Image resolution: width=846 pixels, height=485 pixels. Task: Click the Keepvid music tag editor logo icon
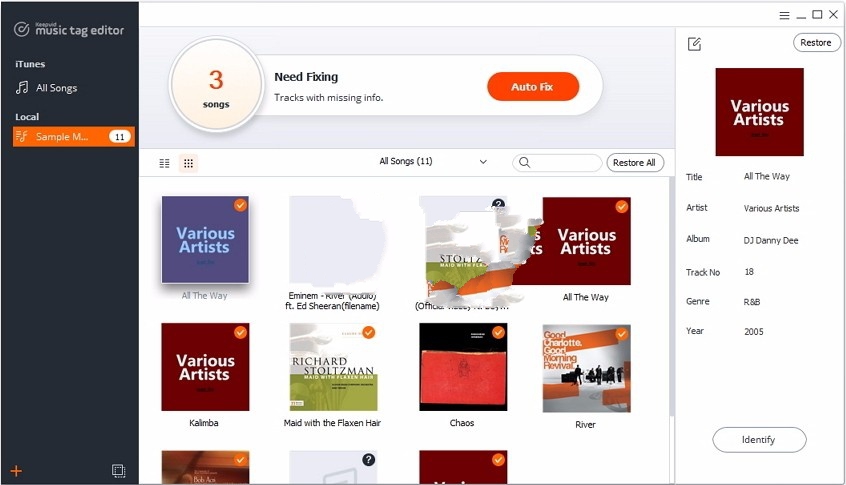(22, 29)
